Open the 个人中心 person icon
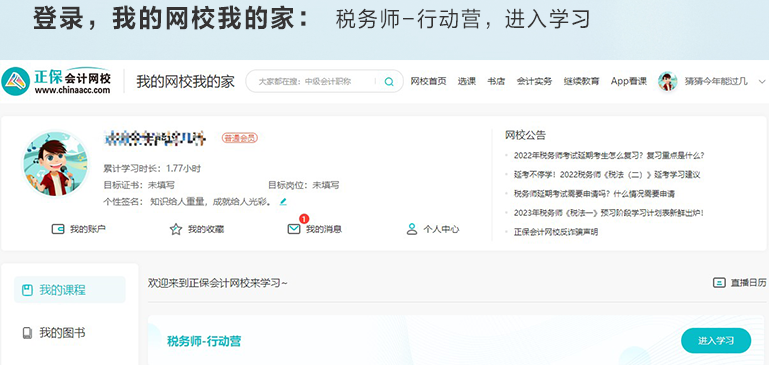769x365 pixels. [x=412, y=229]
